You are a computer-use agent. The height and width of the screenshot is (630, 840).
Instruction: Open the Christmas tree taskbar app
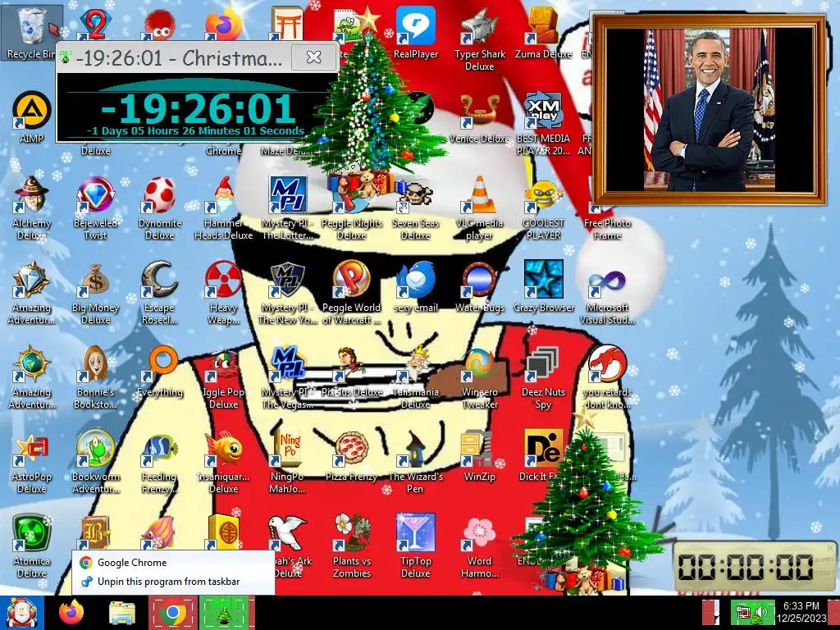pyautogui.click(x=226, y=613)
